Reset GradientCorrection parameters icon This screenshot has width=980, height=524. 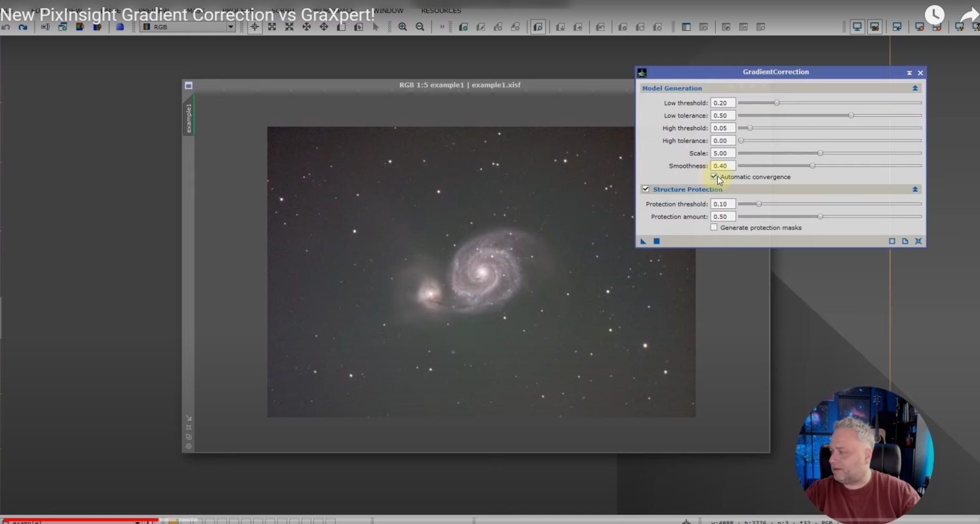[918, 241]
